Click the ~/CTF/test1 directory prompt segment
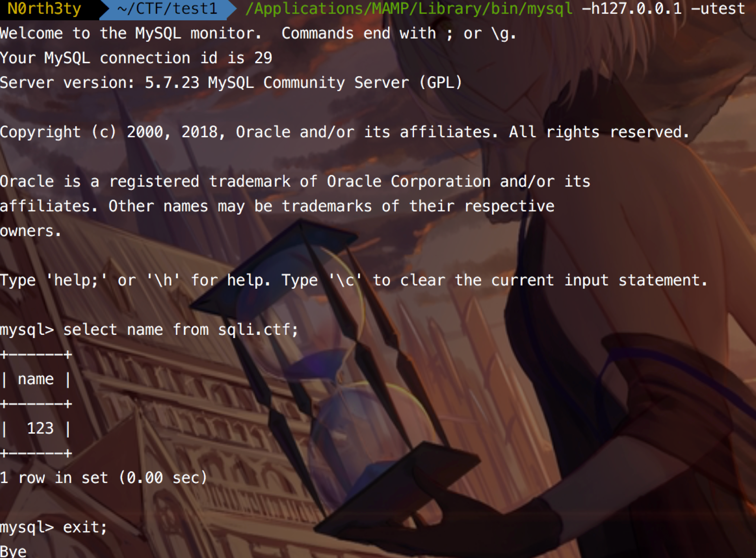756x558 pixels. [x=167, y=8]
